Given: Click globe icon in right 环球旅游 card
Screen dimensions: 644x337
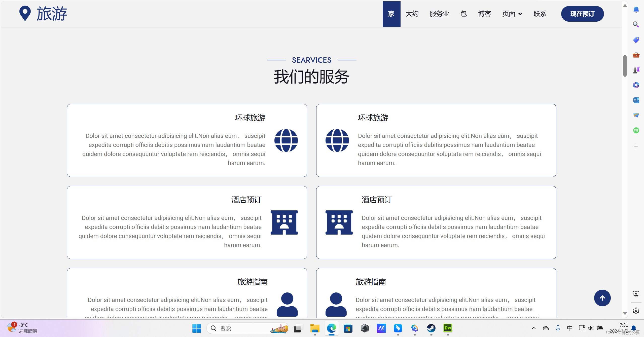Looking at the screenshot, I should coord(337,140).
